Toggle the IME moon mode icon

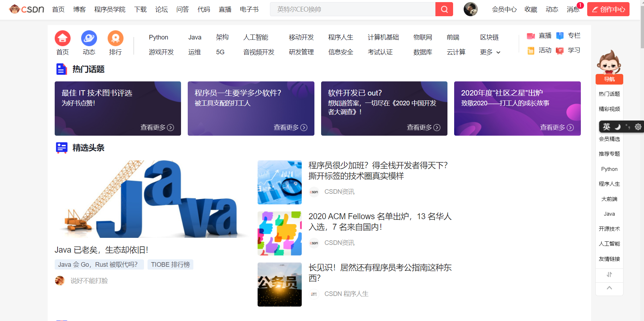[x=618, y=127]
